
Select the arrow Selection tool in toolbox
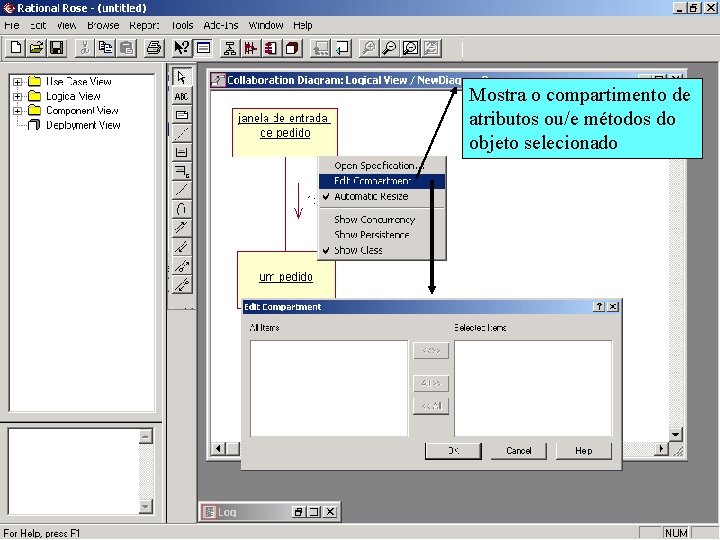tap(182, 77)
